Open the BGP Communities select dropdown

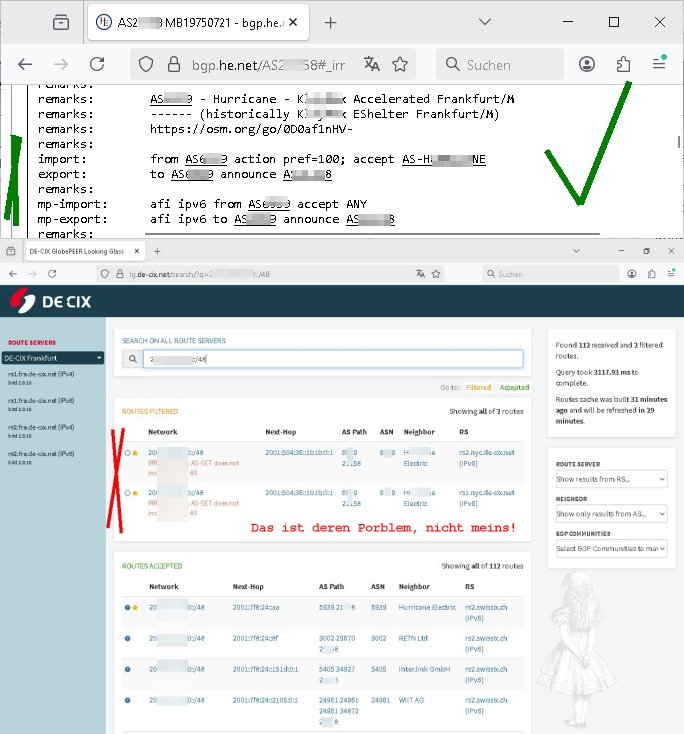coord(613,547)
